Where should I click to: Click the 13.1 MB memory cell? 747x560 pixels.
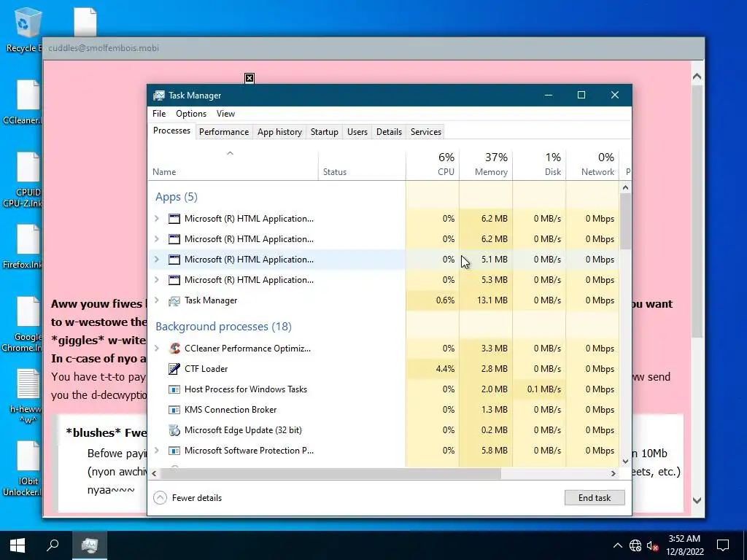[486, 300]
